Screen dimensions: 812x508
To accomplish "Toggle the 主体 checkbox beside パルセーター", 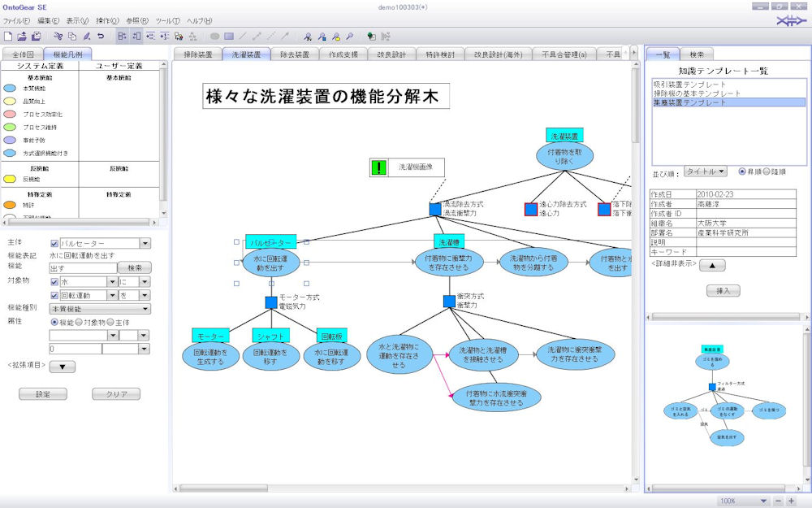I will (54, 243).
